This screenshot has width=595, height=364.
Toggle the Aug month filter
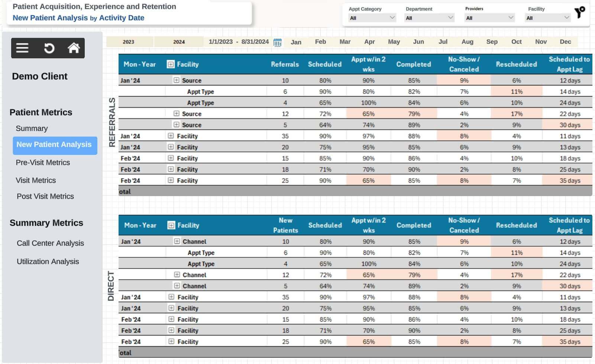[467, 42]
